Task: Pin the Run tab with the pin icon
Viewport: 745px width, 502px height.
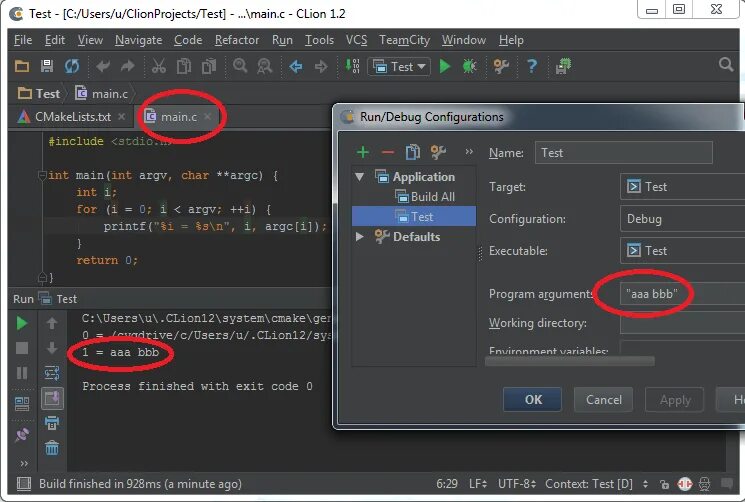Action: pos(22,435)
